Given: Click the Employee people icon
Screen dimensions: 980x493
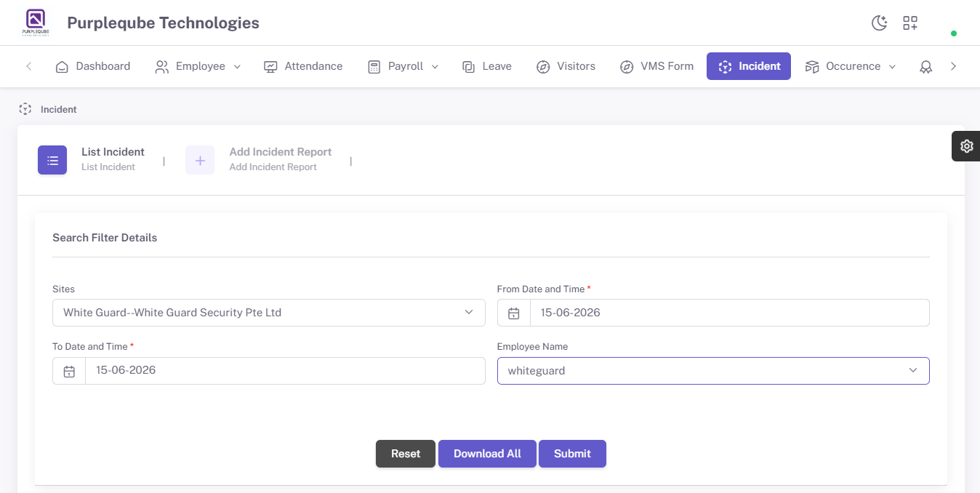Looking at the screenshot, I should pyautogui.click(x=162, y=67).
